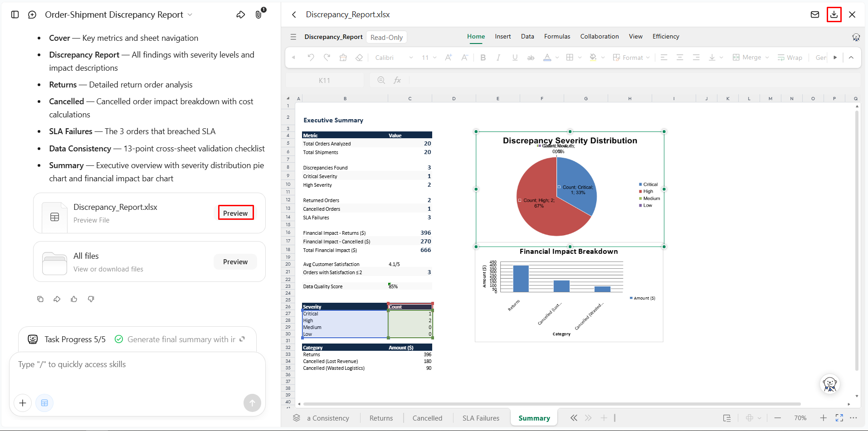The image size is (868, 431).
Task: Click the zoom in plus button
Action: 823,418
